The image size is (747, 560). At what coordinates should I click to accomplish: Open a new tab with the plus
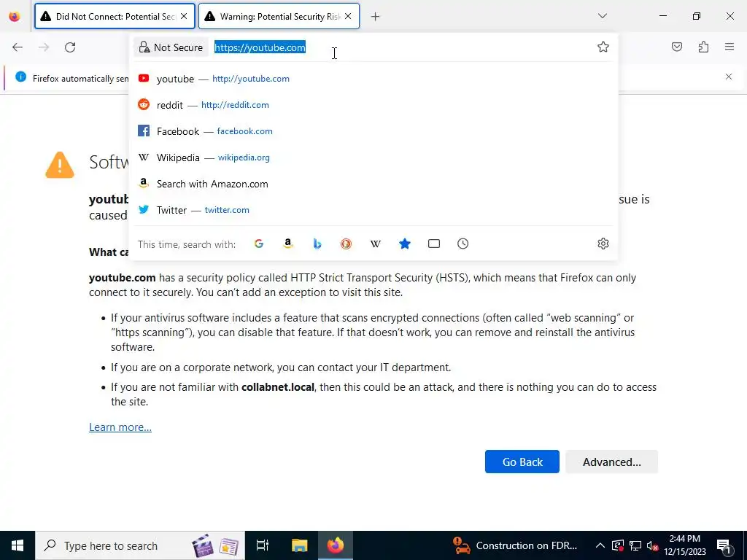[376, 17]
